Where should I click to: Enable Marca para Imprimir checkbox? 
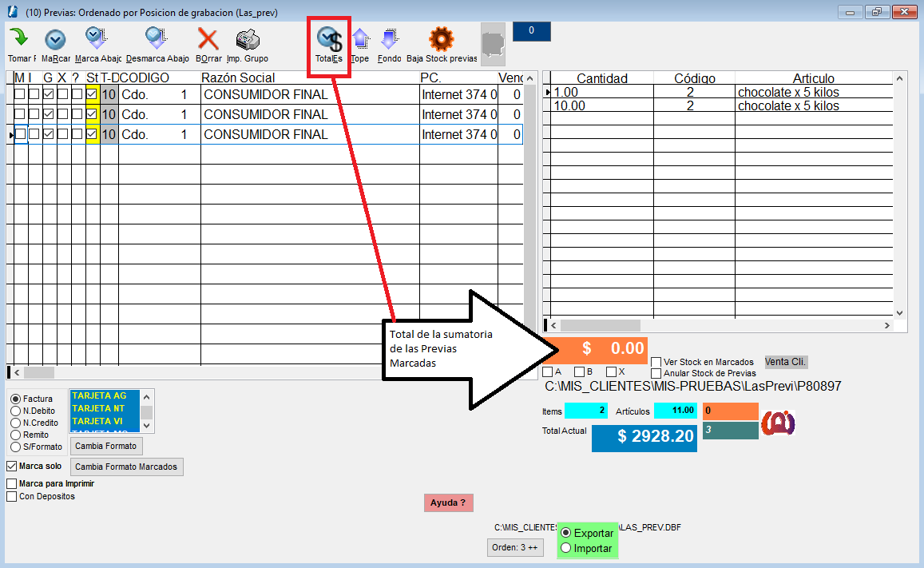(12, 484)
